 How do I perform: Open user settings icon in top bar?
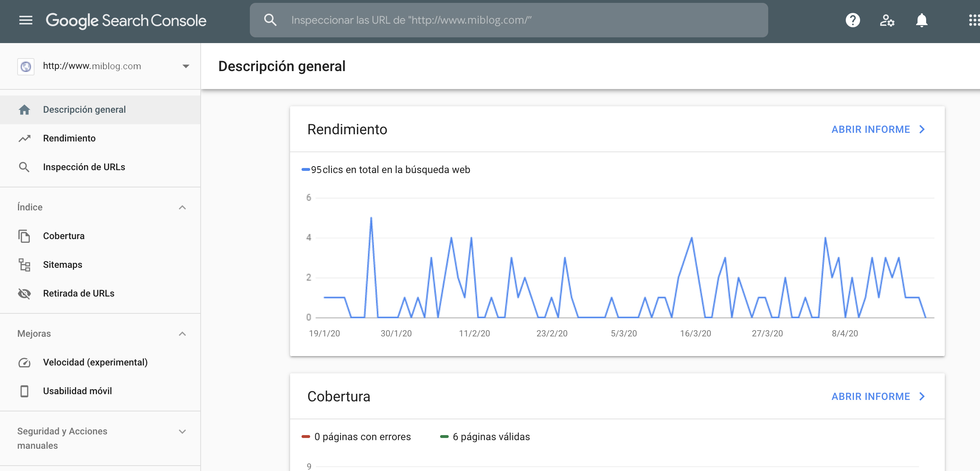pos(887,20)
